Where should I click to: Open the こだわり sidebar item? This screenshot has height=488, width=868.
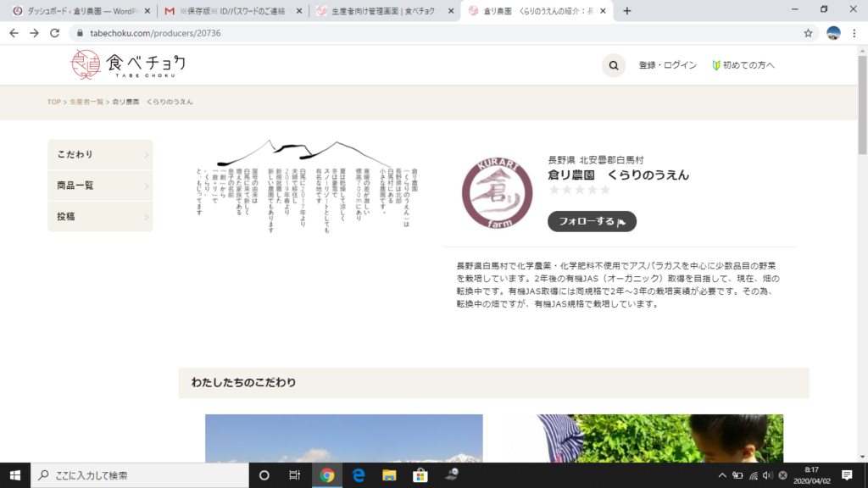(x=100, y=154)
